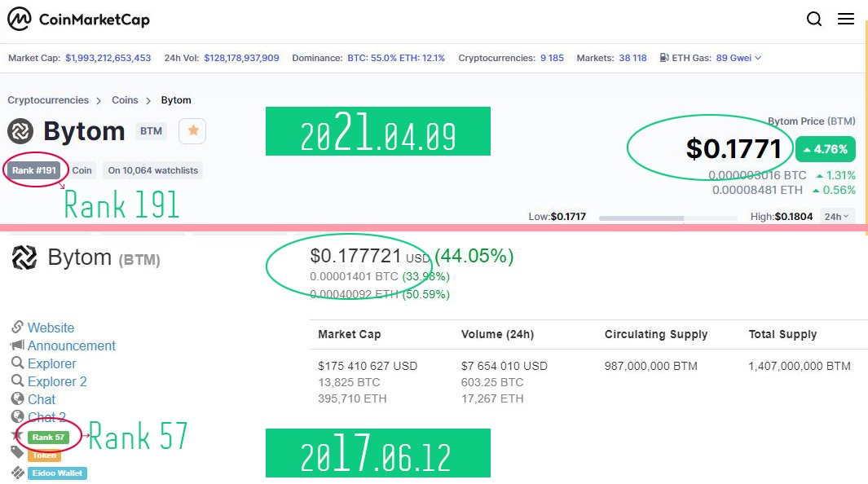Click the Announcement megaphone icon
This screenshot has height=484, width=868.
pos(17,345)
